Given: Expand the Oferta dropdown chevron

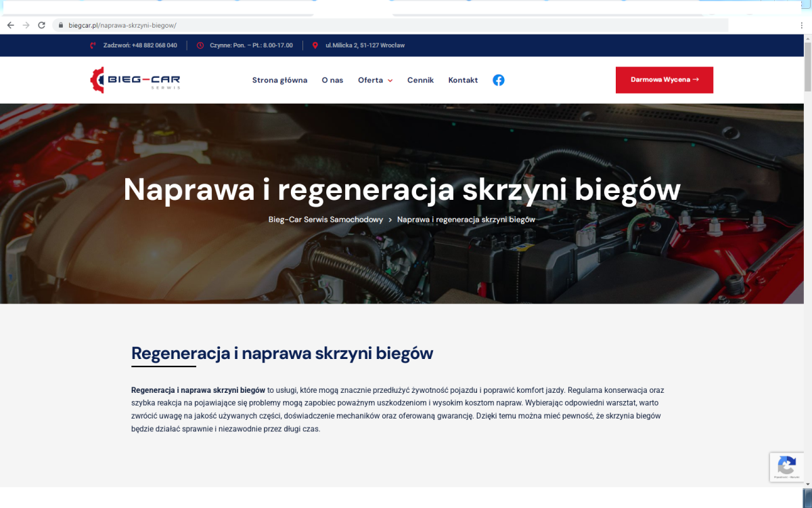Looking at the screenshot, I should [390, 81].
